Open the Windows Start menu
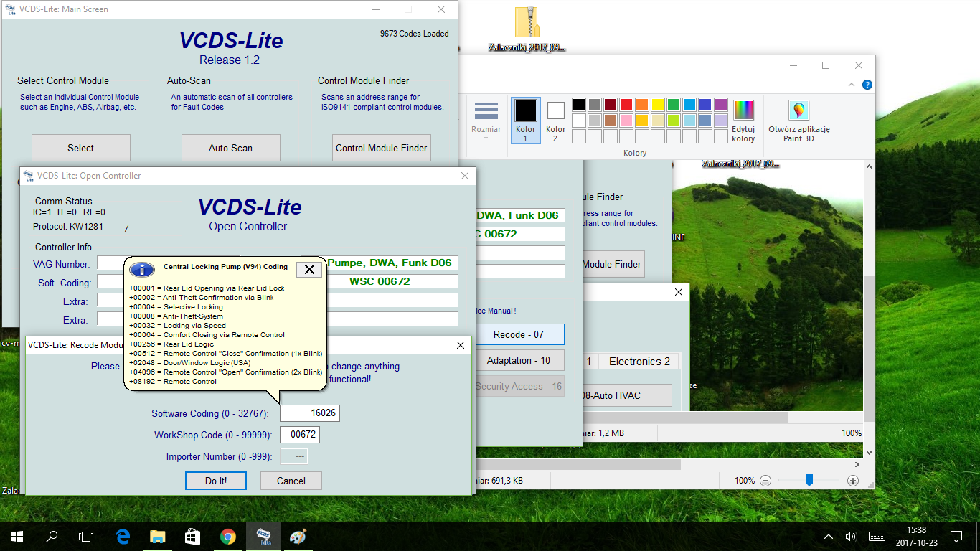 coord(17,537)
